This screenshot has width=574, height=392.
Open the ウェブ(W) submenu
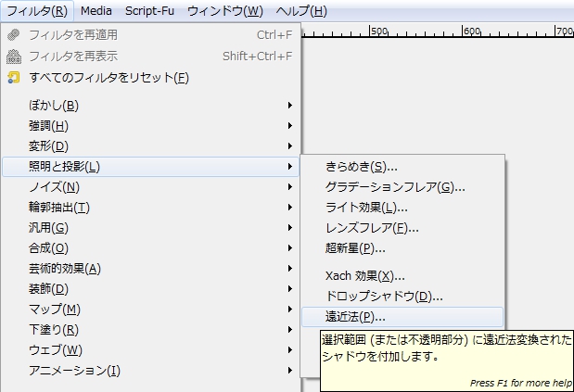tap(150, 350)
